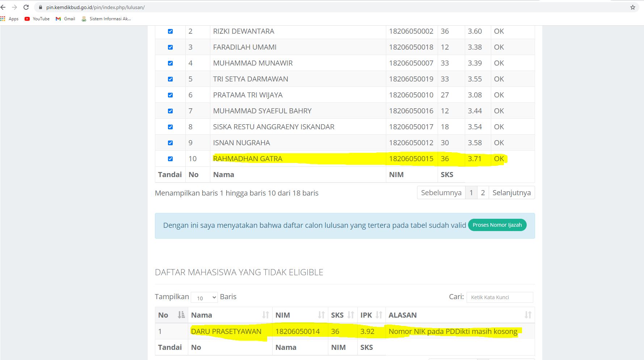This screenshot has width=644, height=360.
Task: Click Selanjutnya to see next rows
Action: click(x=511, y=193)
